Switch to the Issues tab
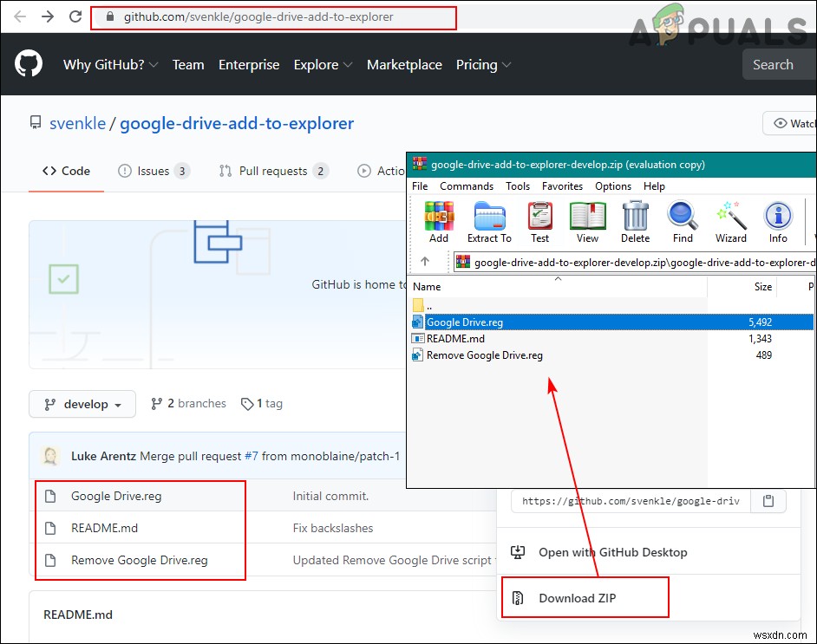 154,171
